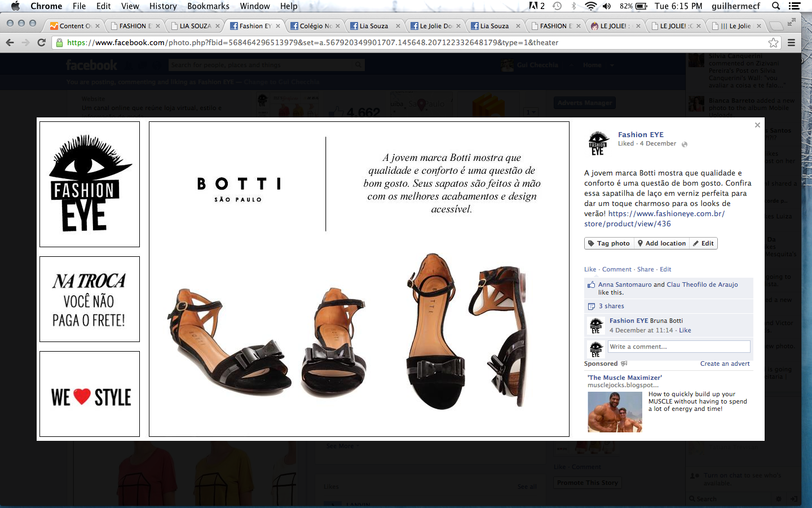Click the Fashion EYE profile avatar
Screen dimensions: 812x508
coord(598,143)
